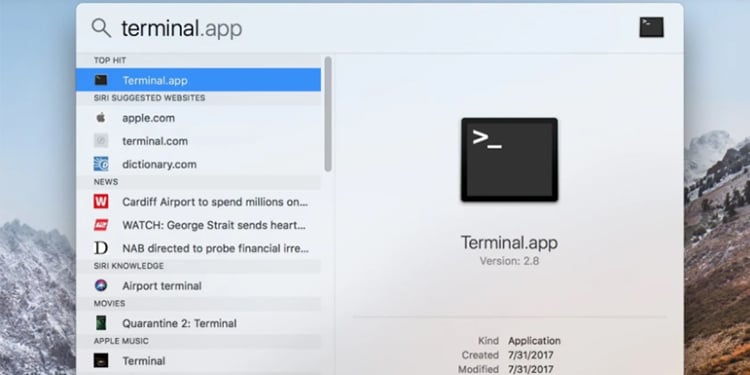
Task: Click the Kind Application value
Action: click(534, 341)
